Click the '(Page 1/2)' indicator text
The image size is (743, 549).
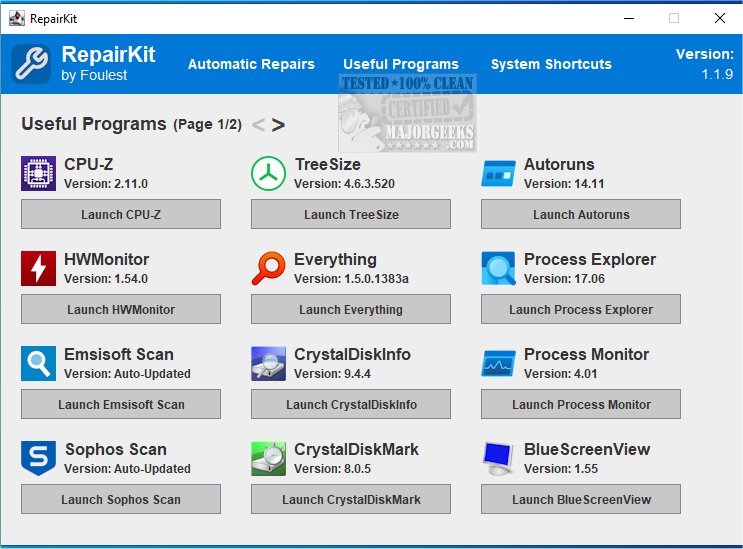207,125
